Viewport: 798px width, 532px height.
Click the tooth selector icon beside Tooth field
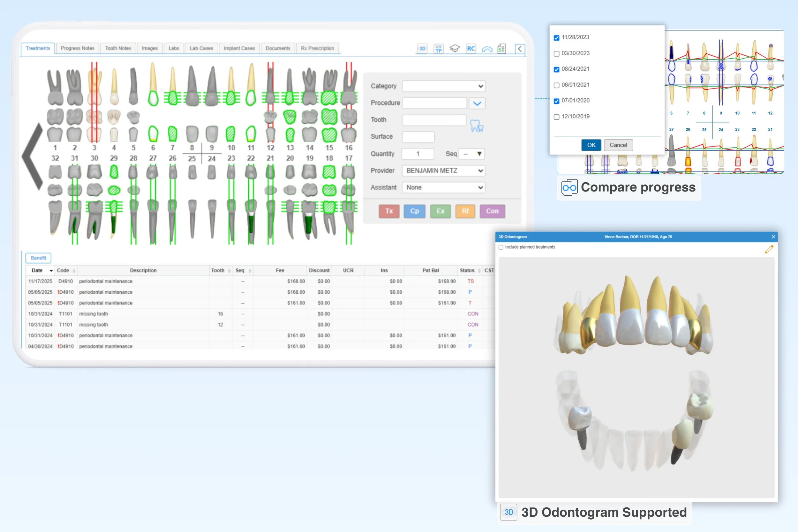tap(477, 125)
